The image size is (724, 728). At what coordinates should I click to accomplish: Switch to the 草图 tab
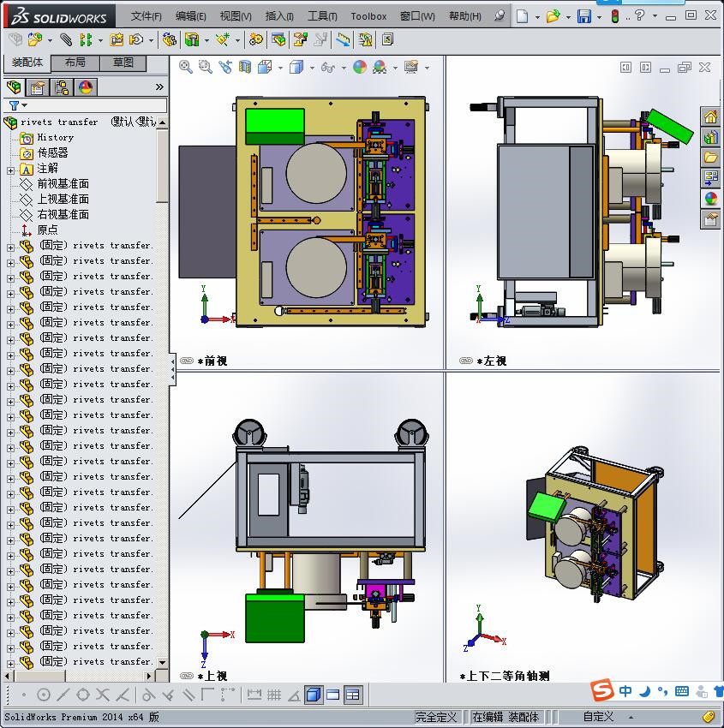123,63
